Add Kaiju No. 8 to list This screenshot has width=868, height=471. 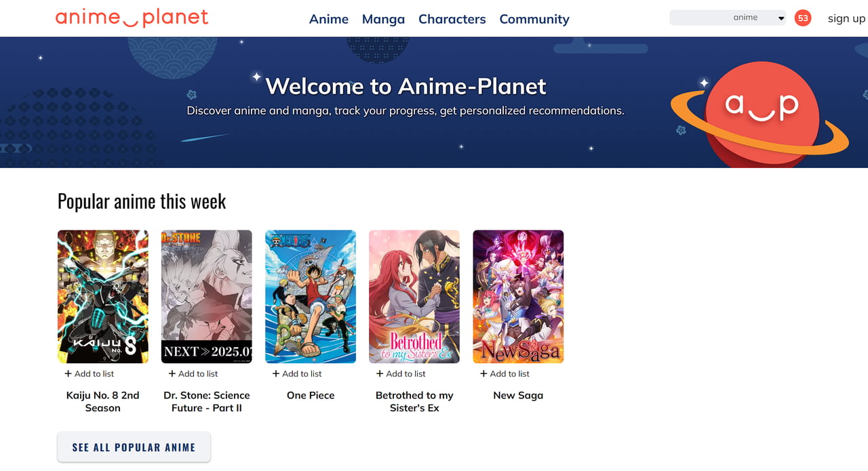pos(90,373)
